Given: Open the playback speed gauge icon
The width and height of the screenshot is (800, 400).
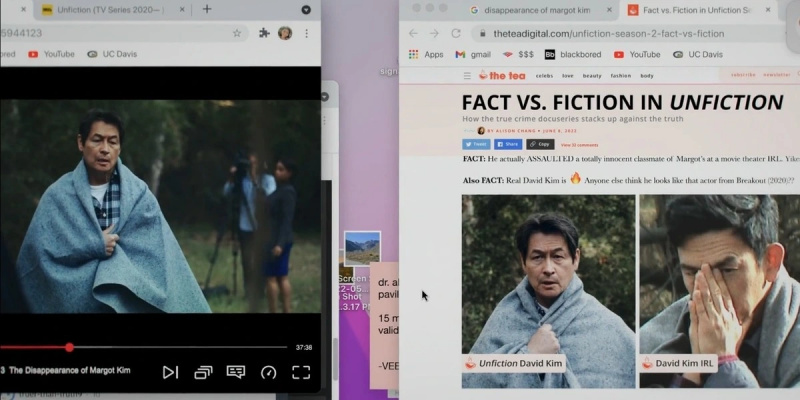Looking at the screenshot, I should pyautogui.click(x=268, y=372).
